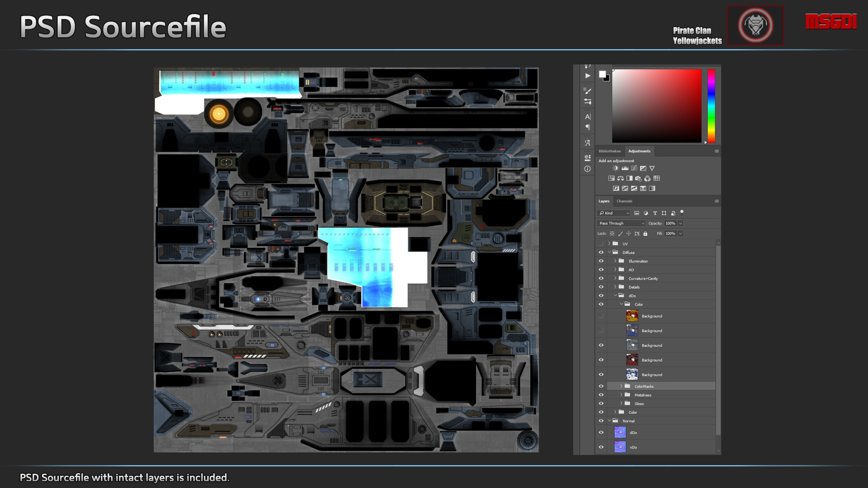The width and height of the screenshot is (868, 488).
Task: Switch to the Channels tab
Action: pyautogui.click(x=624, y=201)
